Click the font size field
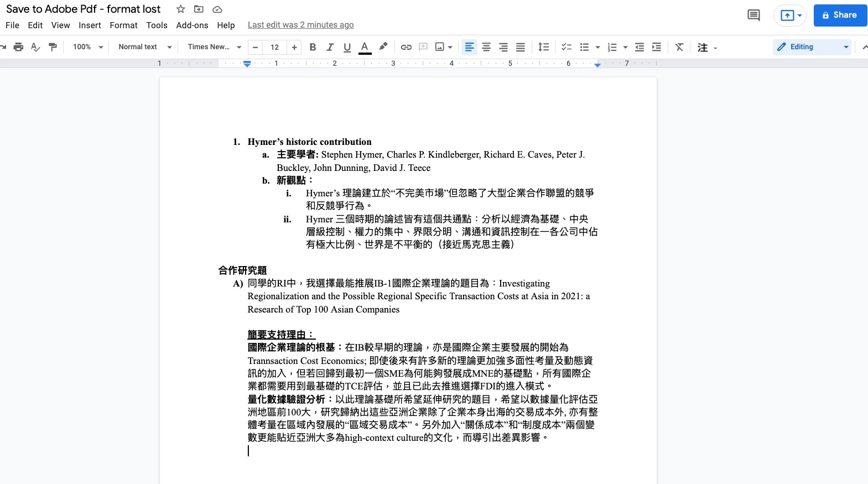This screenshot has height=484, width=868. [275, 47]
